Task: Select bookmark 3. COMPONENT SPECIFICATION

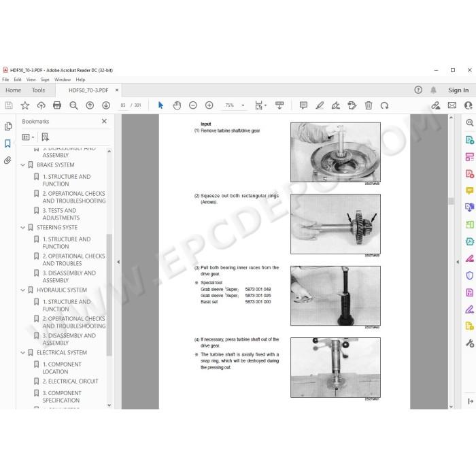Action: (62, 396)
